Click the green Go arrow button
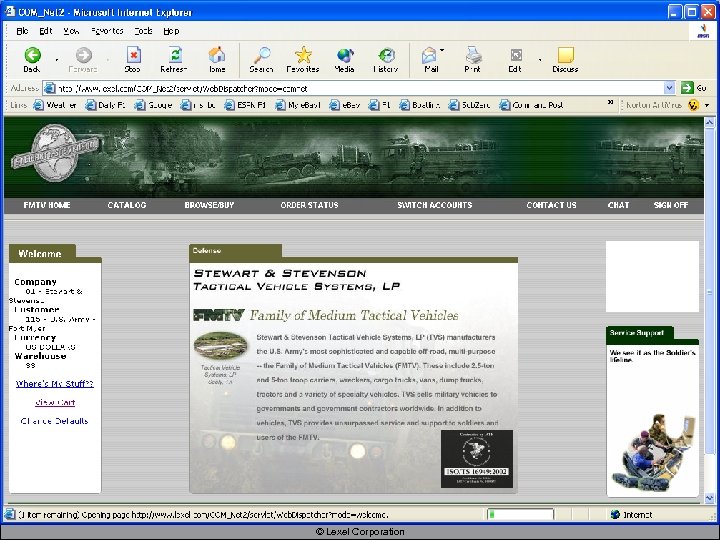Screen dimensions: 720x540 point(687,88)
